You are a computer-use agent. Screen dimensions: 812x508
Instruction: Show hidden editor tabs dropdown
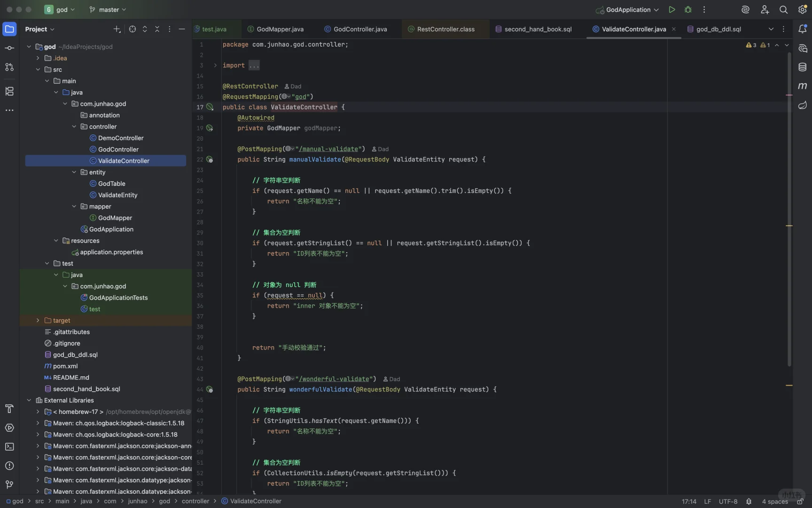click(x=771, y=29)
